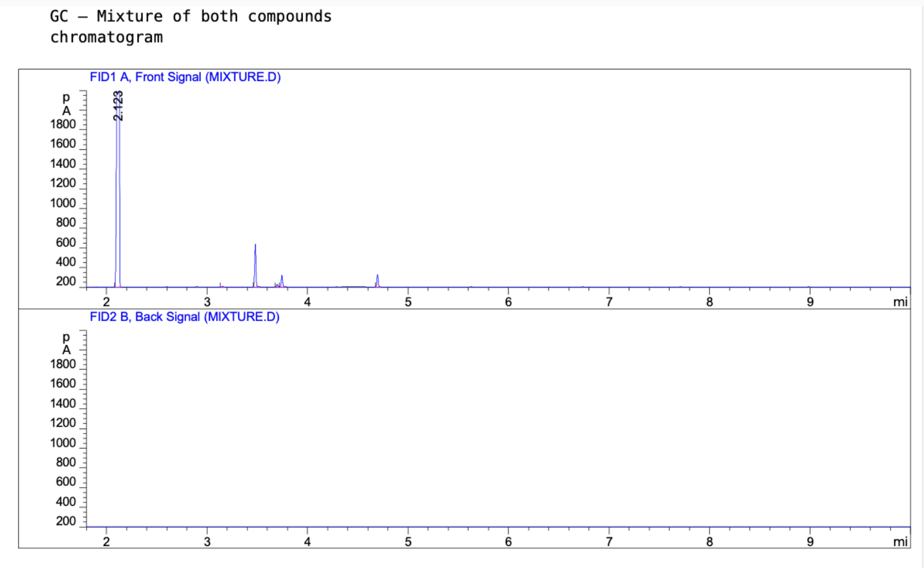This screenshot has height=568, width=924.
Task: Click the 1800 y-axis value in FID1 chart
Action: (63, 125)
